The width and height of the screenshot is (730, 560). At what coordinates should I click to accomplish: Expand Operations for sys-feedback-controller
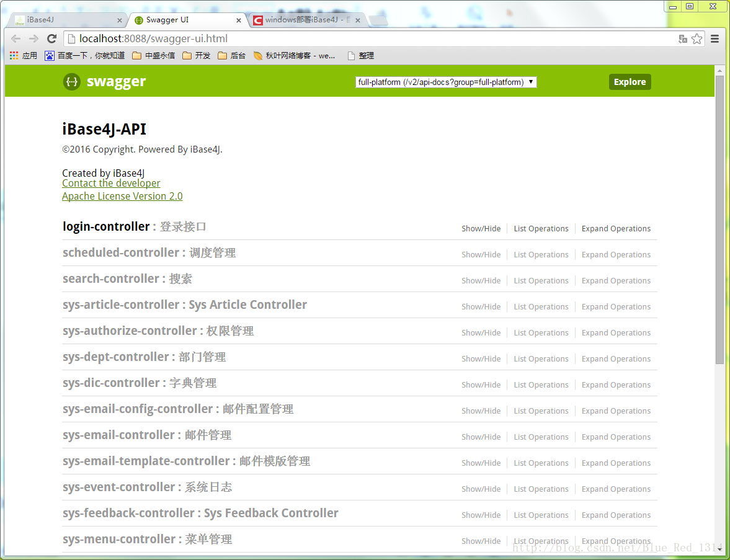(x=616, y=515)
